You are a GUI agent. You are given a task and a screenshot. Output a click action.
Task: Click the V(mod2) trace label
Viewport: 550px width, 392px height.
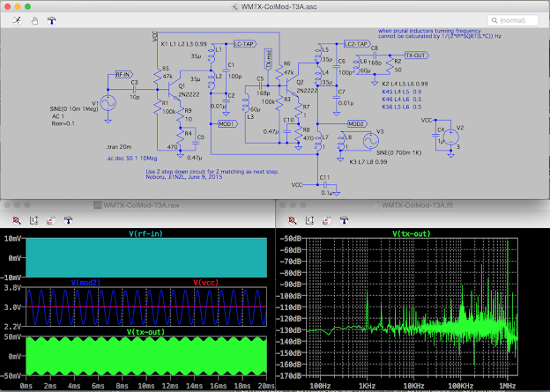[x=85, y=283]
